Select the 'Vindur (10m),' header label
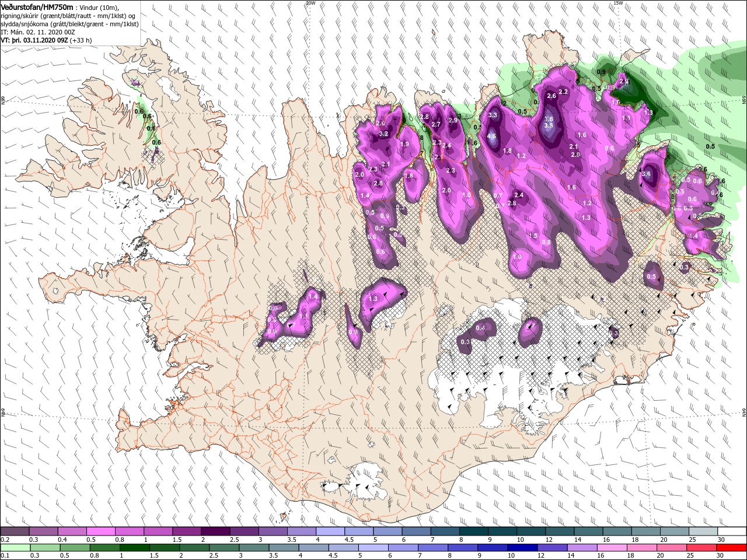The width and height of the screenshot is (747, 560). pyautogui.click(x=100, y=7)
